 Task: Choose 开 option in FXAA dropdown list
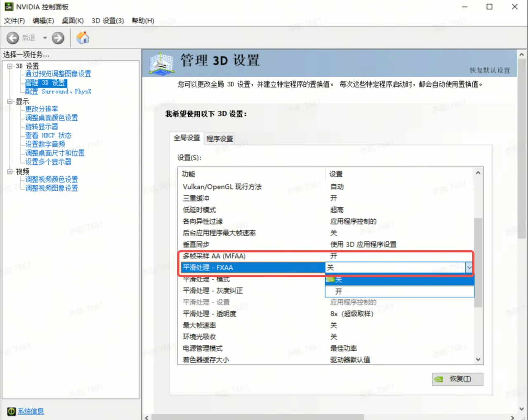point(400,291)
